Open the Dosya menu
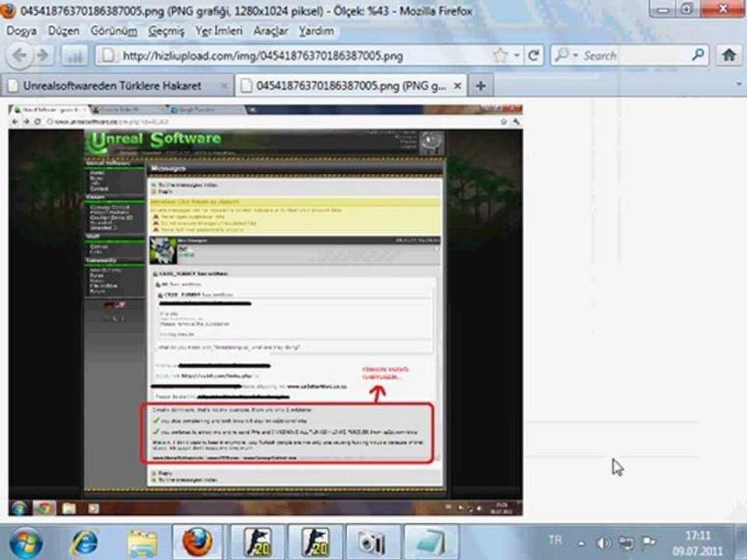This screenshot has width=747, height=560. (x=22, y=31)
